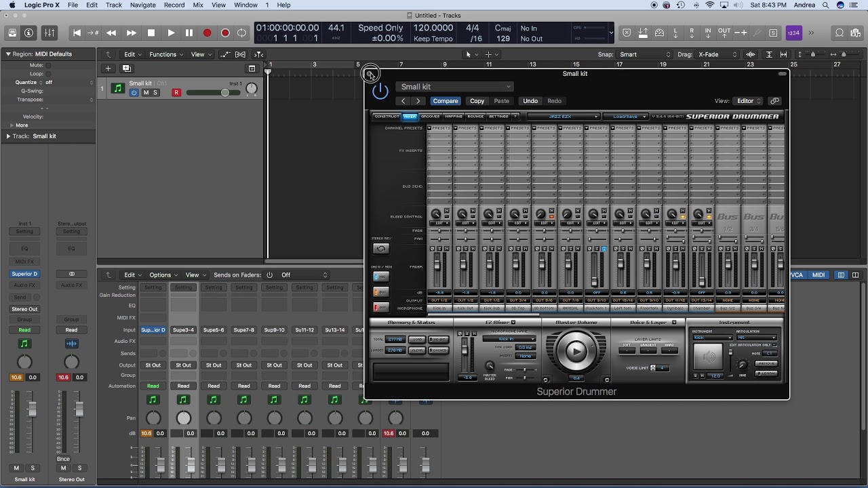The width and height of the screenshot is (868, 488).
Task: Stop playback with the Stop button
Action: (x=151, y=33)
